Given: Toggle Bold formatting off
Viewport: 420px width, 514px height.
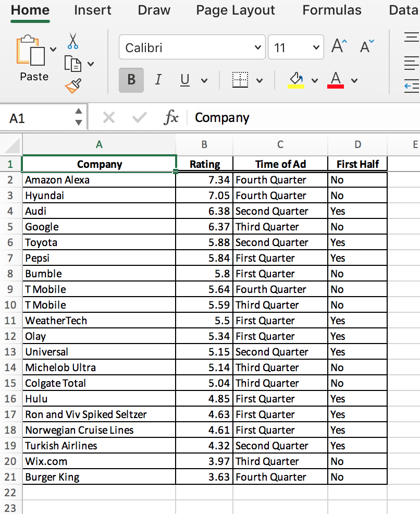Looking at the screenshot, I should (131, 80).
